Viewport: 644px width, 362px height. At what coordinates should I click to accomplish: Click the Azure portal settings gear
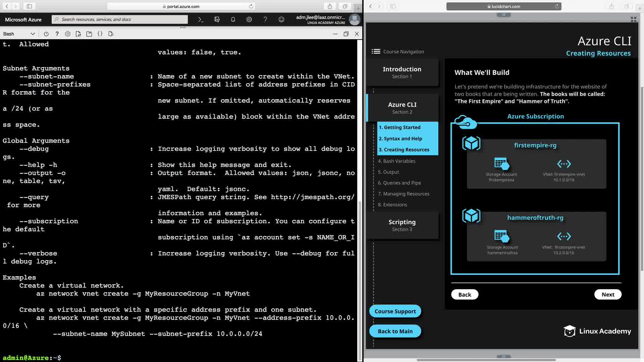pos(249,19)
